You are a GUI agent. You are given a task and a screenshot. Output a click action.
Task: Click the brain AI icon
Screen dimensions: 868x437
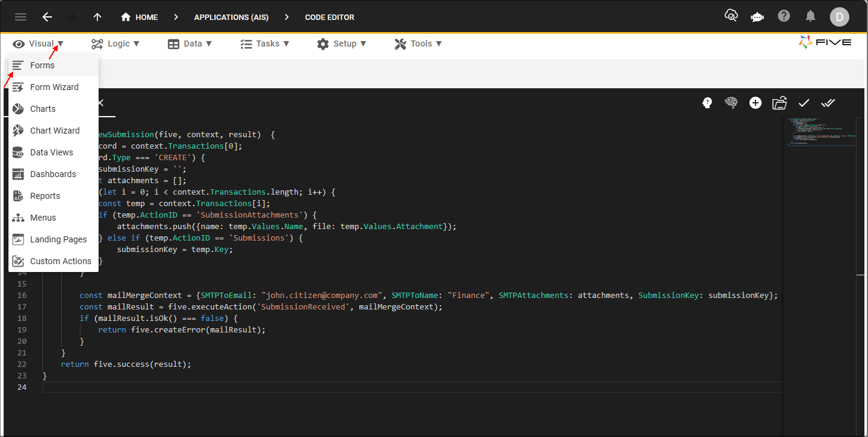coord(731,103)
